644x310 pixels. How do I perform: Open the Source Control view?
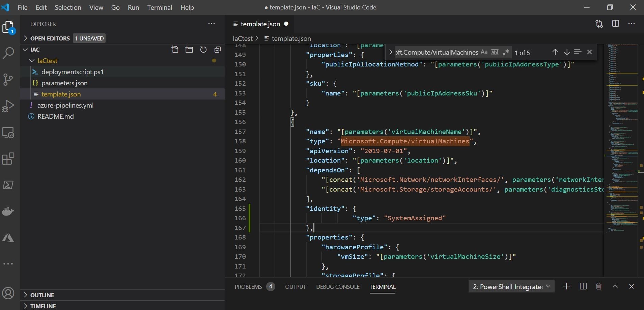[8, 80]
